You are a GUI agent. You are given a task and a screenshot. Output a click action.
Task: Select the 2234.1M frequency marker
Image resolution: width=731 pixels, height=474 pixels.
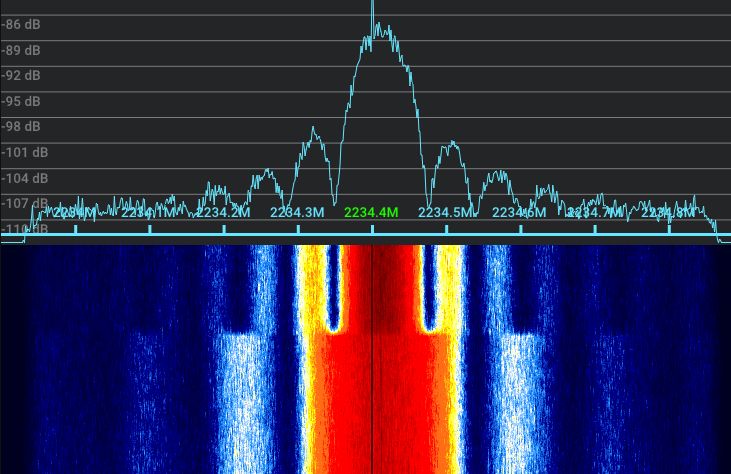[x=149, y=212]
